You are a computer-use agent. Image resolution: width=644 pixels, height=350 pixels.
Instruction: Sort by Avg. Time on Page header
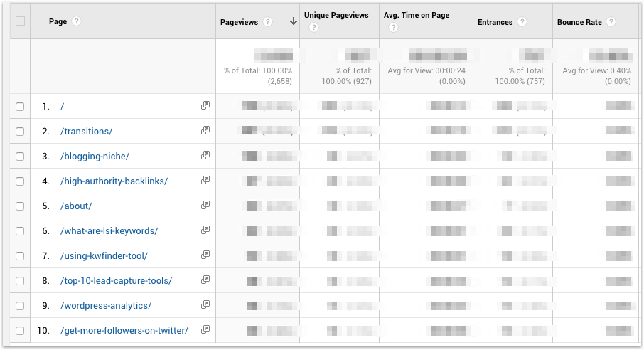[x=417, y=16]
